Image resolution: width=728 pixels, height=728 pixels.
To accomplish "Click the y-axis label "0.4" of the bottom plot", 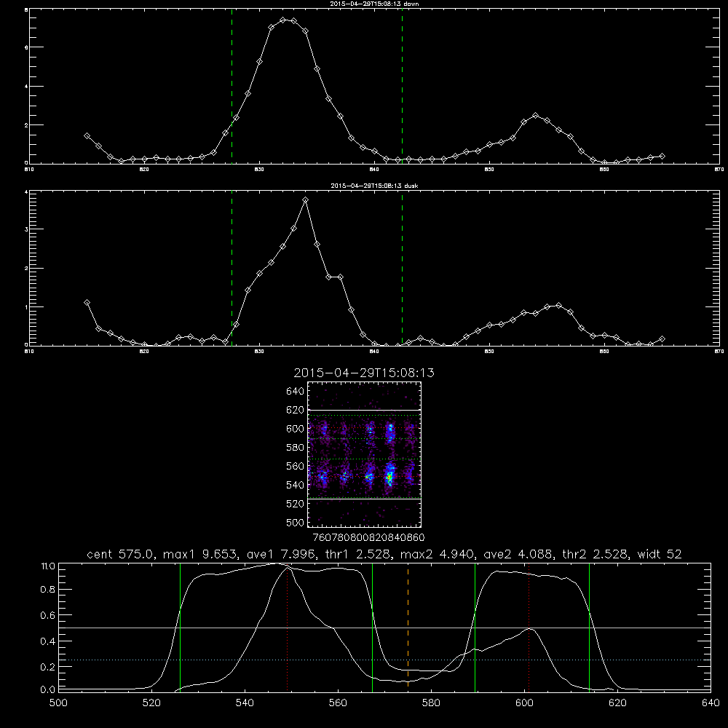I will click(x=48, y=641).
